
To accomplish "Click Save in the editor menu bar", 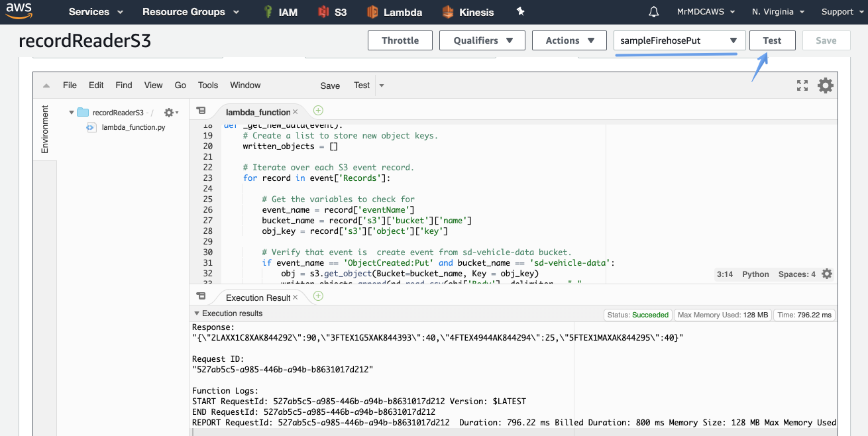I will (x=330, y=85).
